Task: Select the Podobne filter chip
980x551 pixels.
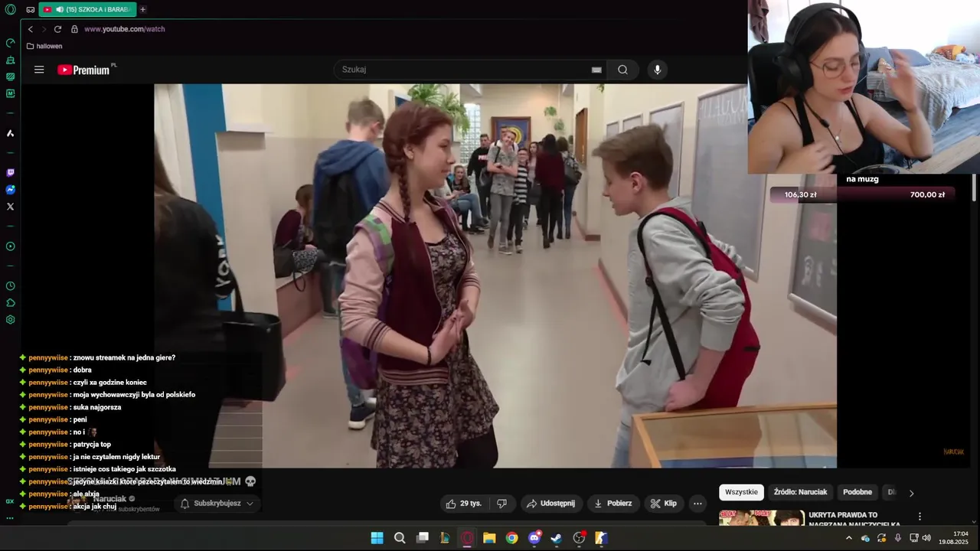Action: [857, 492]
